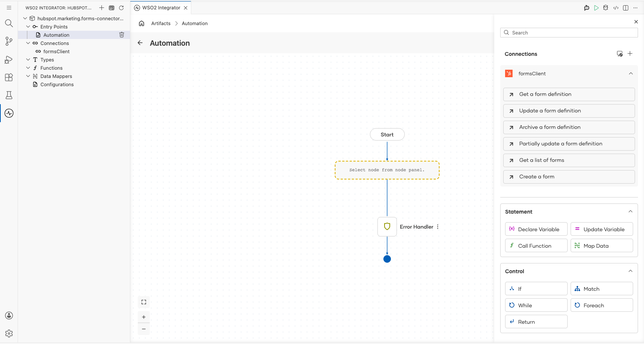Choose Archive a form definition action
The image size is (644, 344).
(x=569, y=127)
